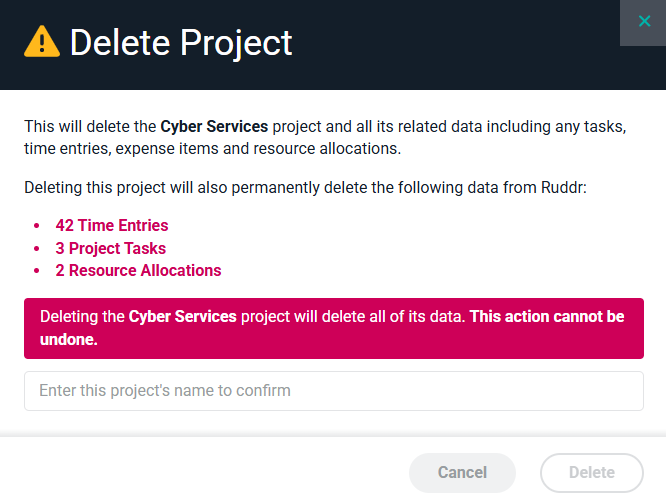The image size is (666, 502).
Task: Select the 42 Time Entries item
Action: coord(112,226)
